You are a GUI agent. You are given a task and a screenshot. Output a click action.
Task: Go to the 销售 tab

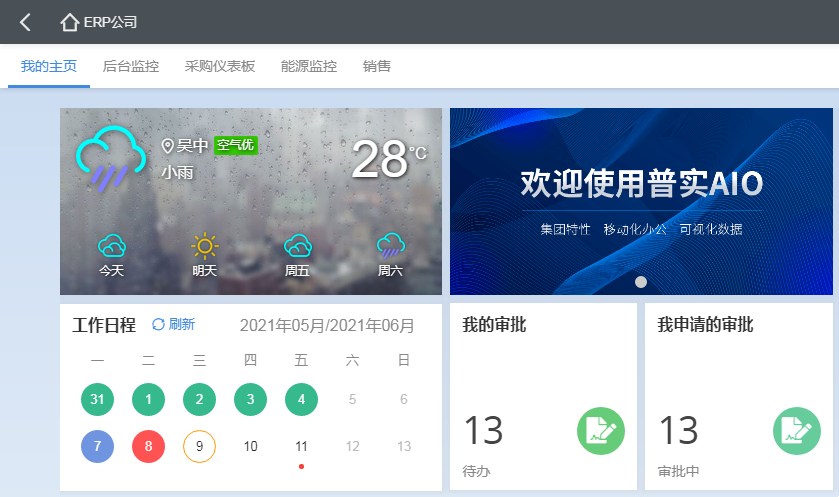[377, 67]
